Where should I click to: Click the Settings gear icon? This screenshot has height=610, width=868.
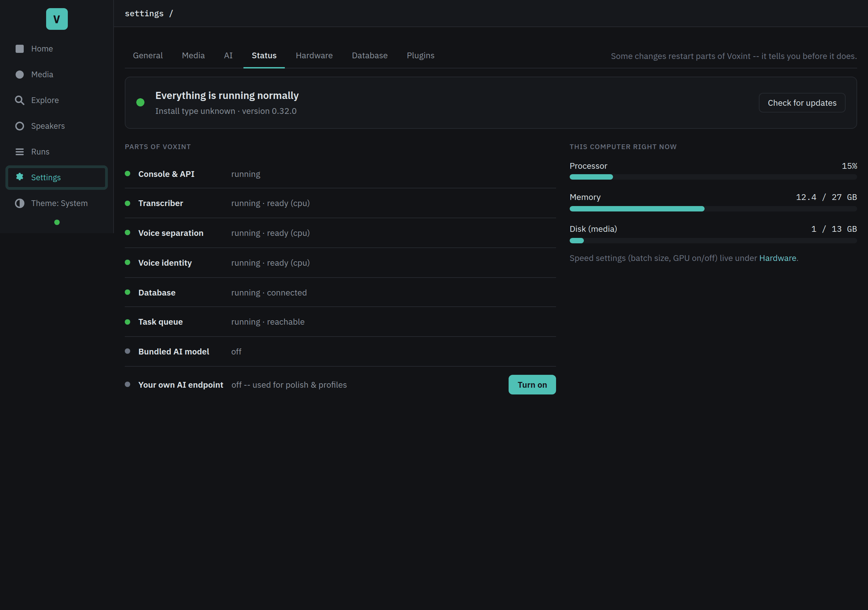20,177
